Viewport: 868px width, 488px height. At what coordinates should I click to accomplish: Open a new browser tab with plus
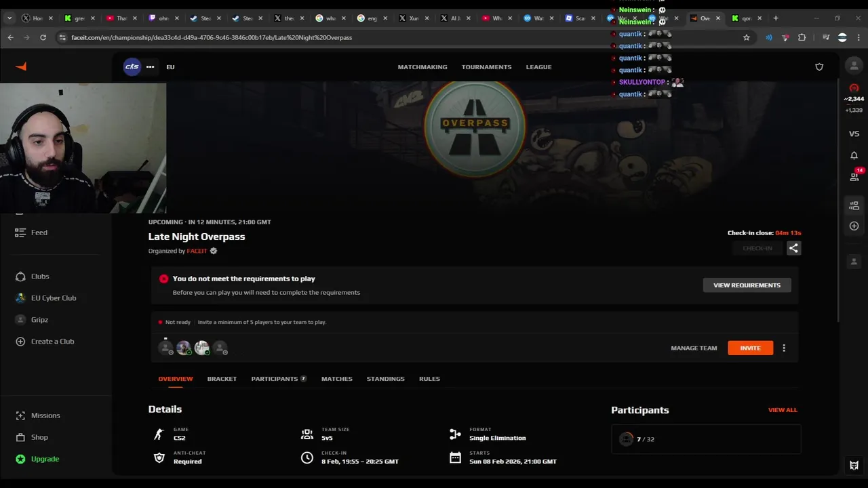[776, 18]
